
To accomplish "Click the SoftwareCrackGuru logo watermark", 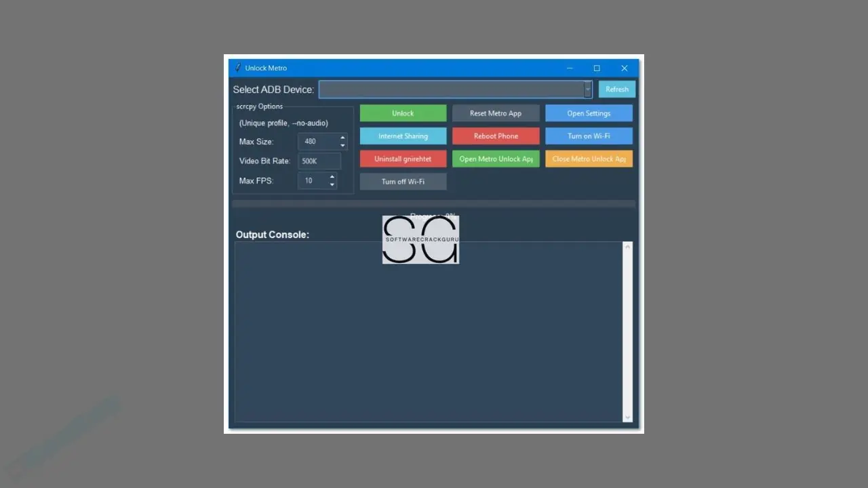I will tap(420, 240).
